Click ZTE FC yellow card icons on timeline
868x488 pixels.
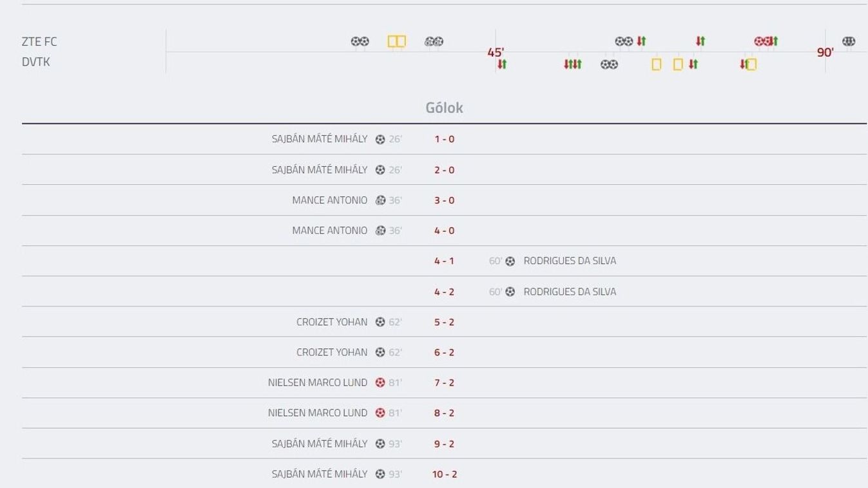click(396, 42)
